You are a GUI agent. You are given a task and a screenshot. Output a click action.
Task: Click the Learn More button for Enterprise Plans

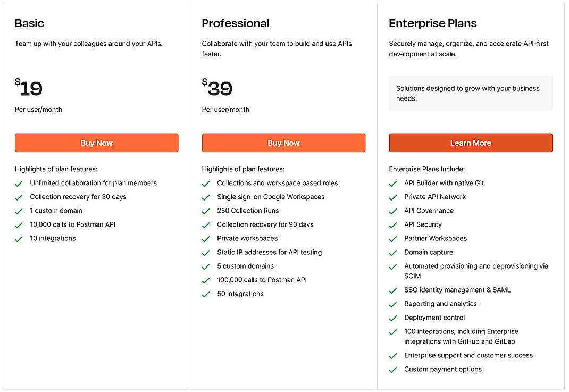click(471, 143)
